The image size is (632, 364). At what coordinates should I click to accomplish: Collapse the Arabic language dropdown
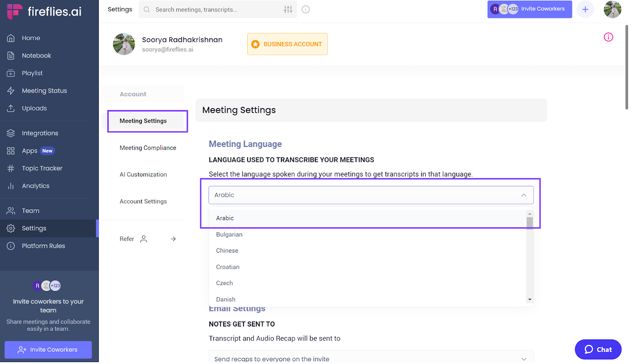(x=524, y=195)
